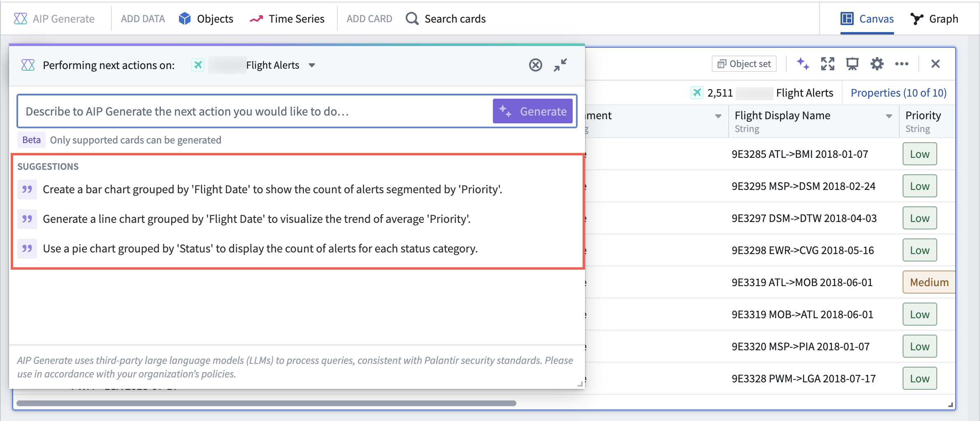Open the Flight Alerts target dropdown
Image resolution: width=980 pixels, height=421 pixels.
click(x=312, y=65)
